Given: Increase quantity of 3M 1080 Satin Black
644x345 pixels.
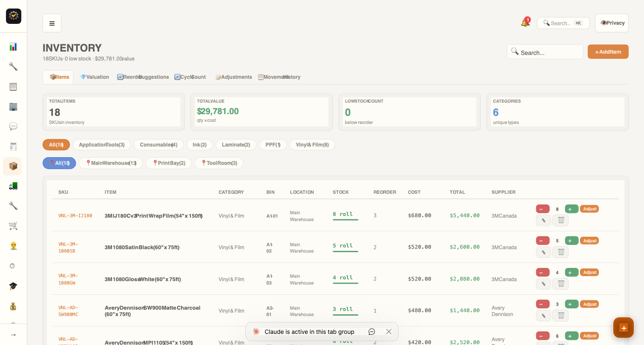Looking at the screenshot, I should [571, 240].
